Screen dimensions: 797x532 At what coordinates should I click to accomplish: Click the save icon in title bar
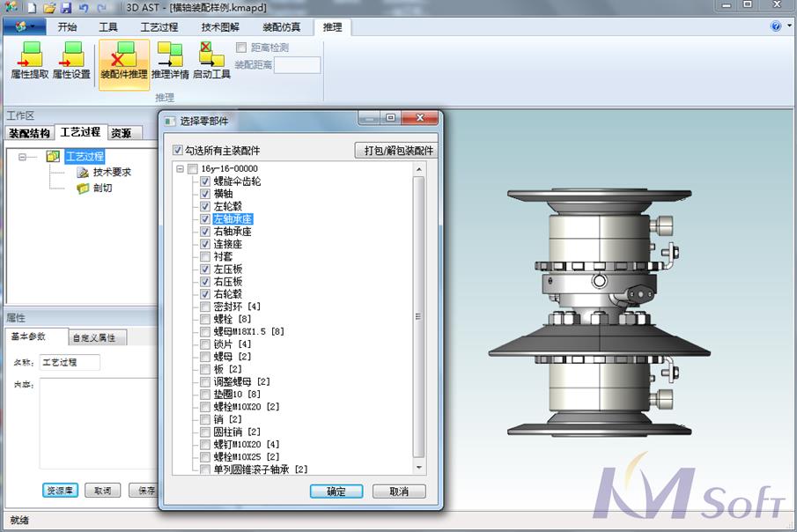click(66, 7)
